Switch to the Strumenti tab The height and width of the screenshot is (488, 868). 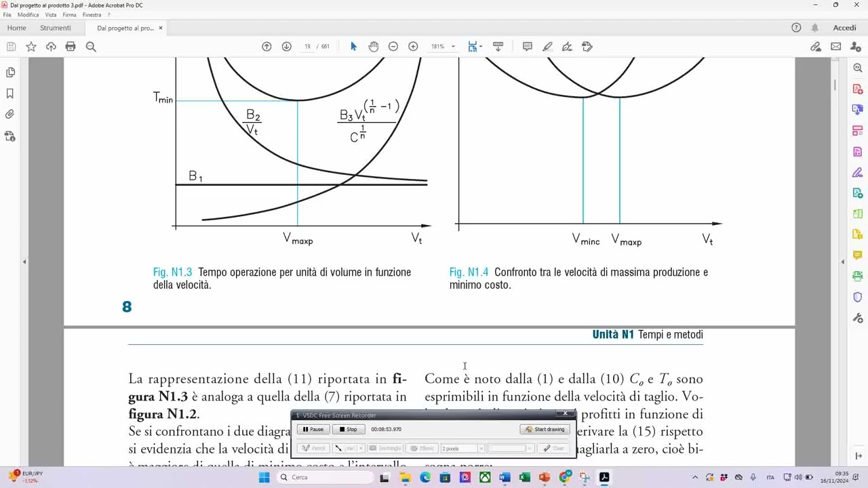pyautogui.click(x=56, y=28)
